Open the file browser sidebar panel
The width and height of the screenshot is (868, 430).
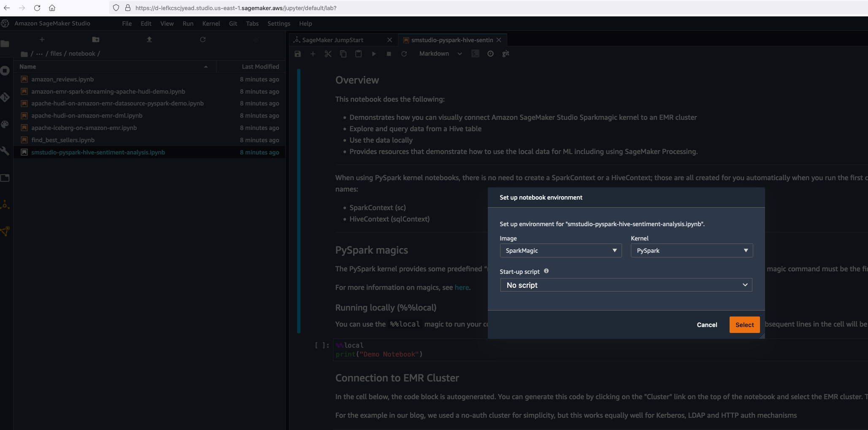pyautogui.click(x=5, y=44)
